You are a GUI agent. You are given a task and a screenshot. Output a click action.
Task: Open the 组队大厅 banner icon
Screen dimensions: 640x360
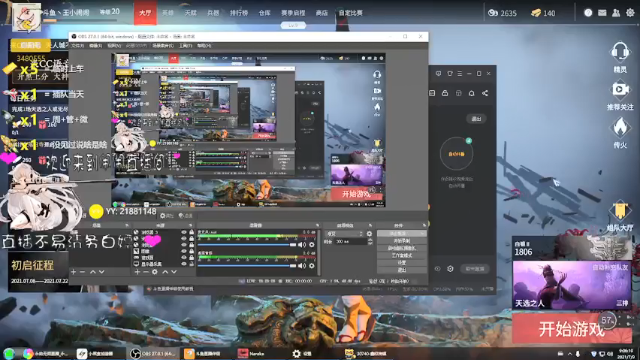coord(620,211)
